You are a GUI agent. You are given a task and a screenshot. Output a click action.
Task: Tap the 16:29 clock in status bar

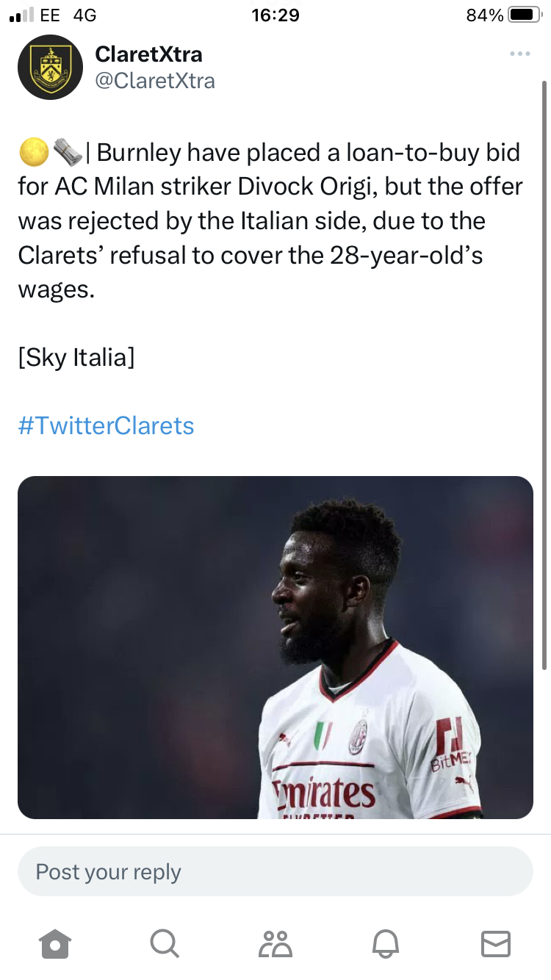click(275, 15)
